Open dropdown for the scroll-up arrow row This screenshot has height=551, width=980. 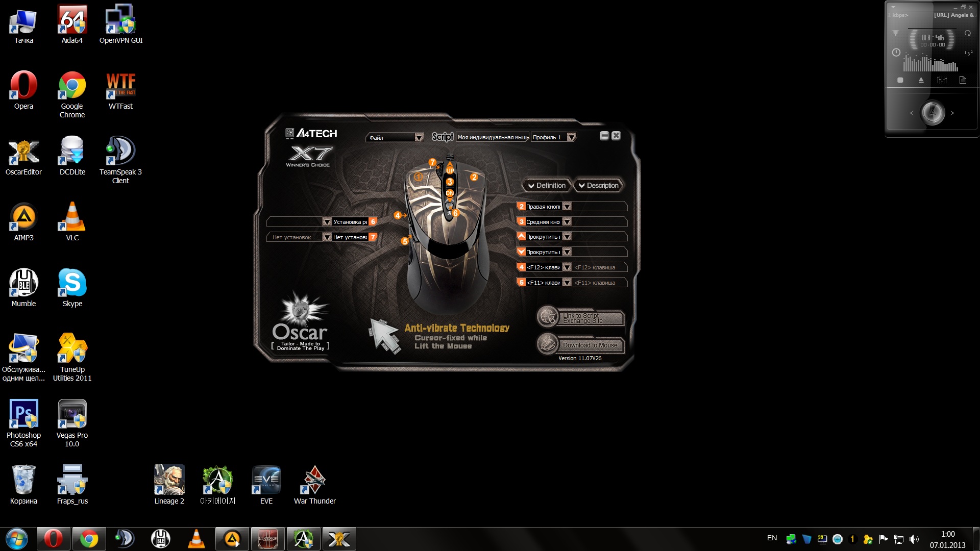[x=567, y=237]
